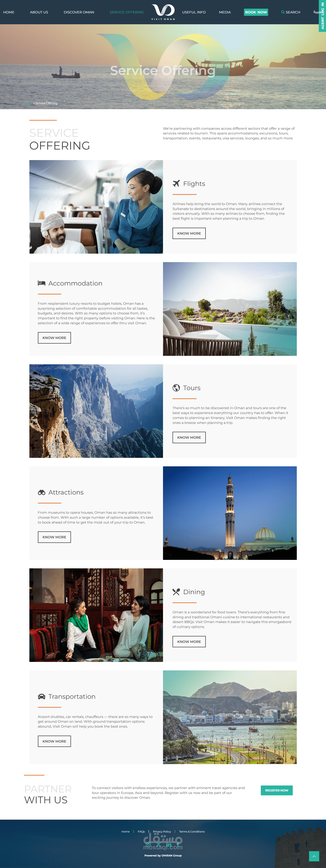Open the Useful Info menu
This screenshot has height=868, width=326.
[194, 12]
